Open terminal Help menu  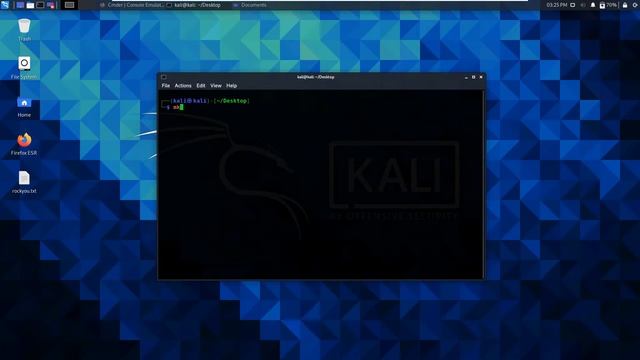tap(231, 86)
